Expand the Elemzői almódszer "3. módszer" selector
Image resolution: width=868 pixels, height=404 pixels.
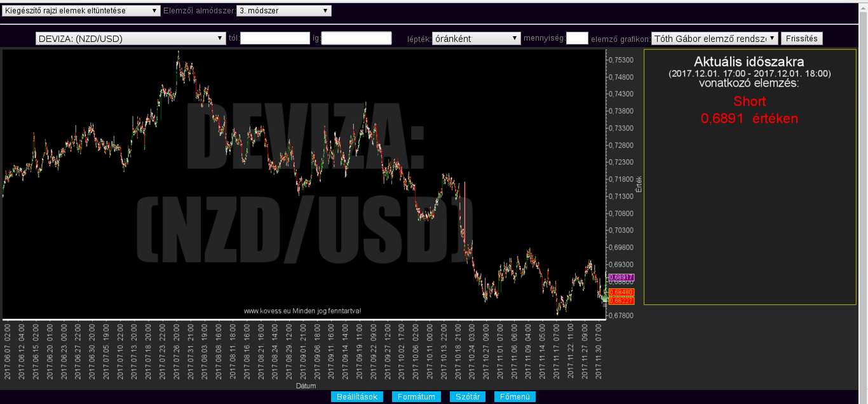(283, 11)
